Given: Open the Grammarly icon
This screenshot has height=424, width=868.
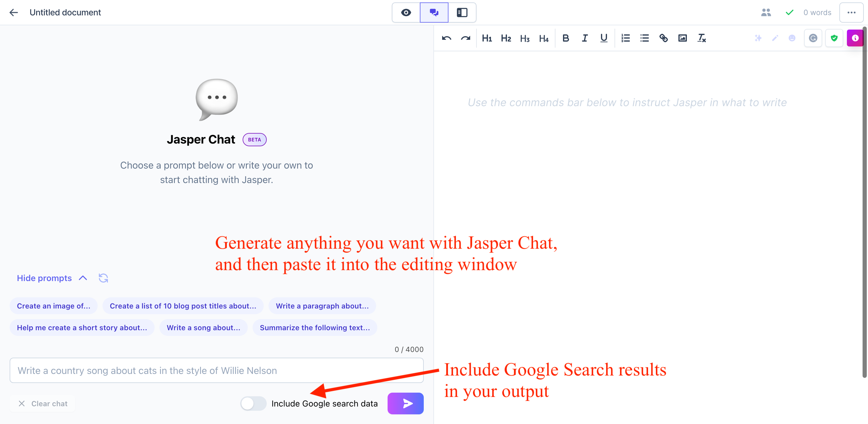Looking at the screenshot, I should pos(813,38).
